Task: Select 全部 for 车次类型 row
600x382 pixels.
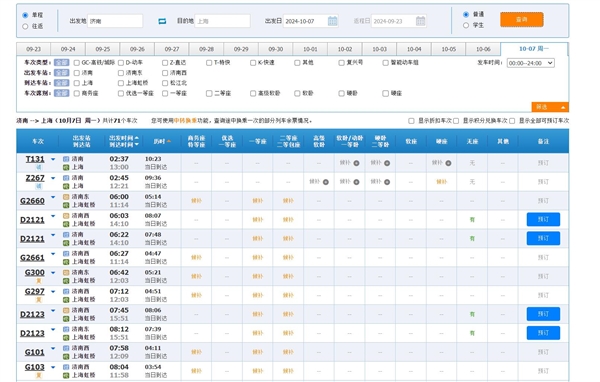Action: tap(61, 62)
